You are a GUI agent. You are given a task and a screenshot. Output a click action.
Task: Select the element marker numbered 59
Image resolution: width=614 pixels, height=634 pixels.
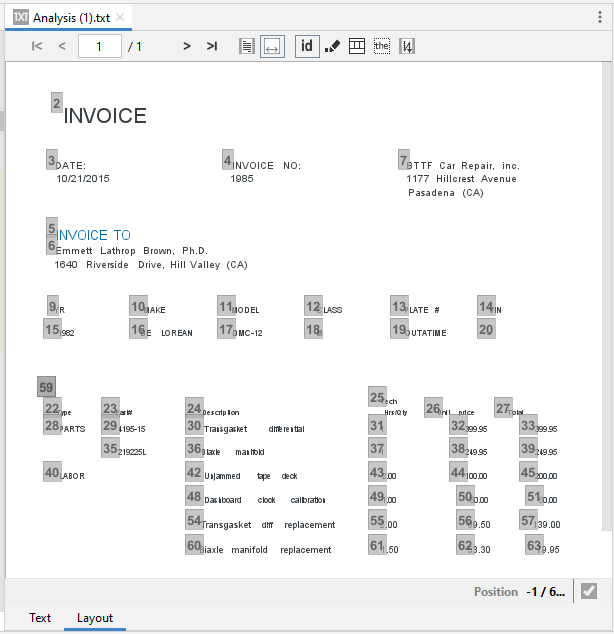46,387
